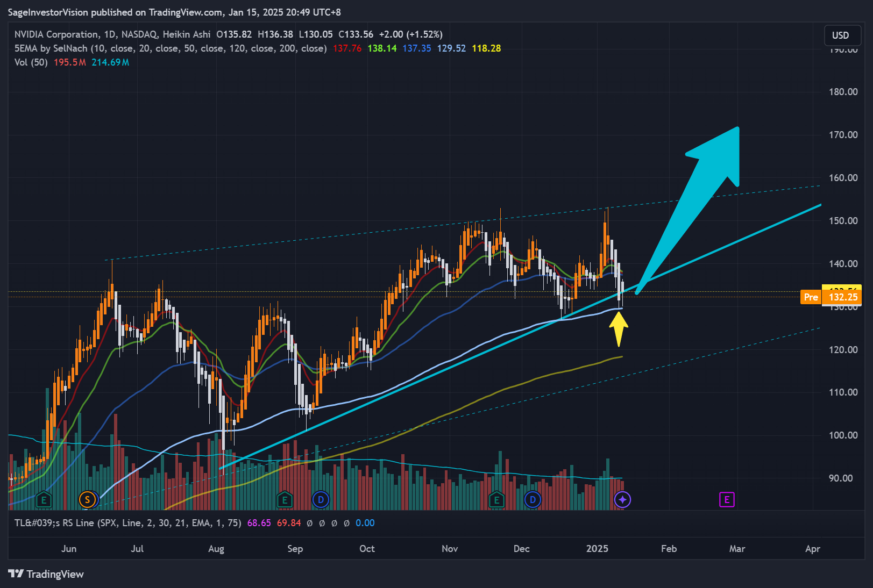The height and width of the screenshot is (588, 873).
Task: Click the Aug label on the time axis
Action: (216, 549)
